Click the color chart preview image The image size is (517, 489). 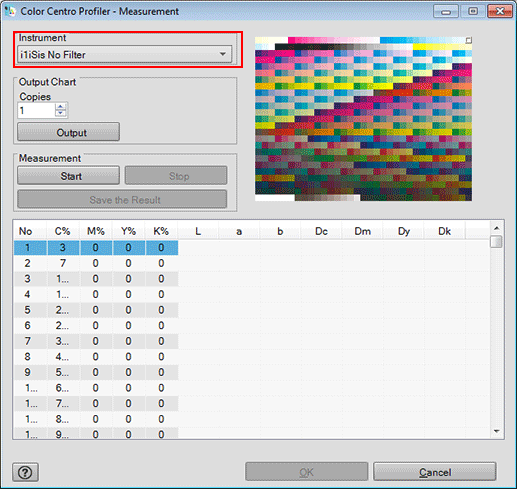coord(363,119)
